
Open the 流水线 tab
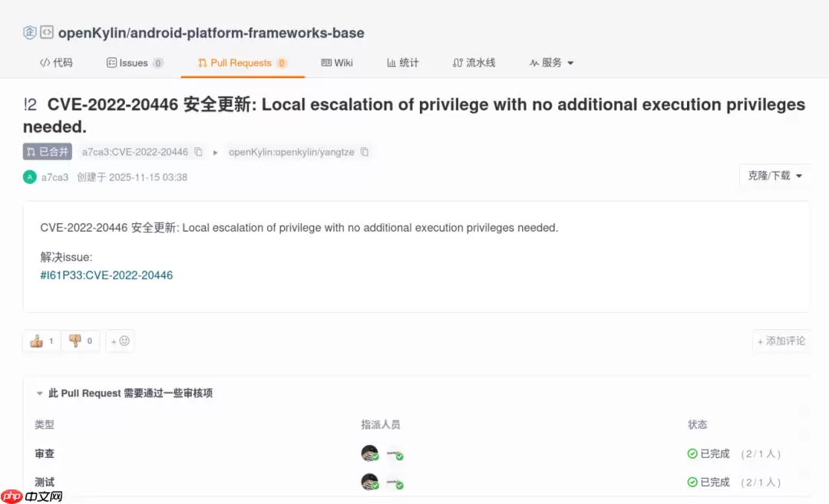pos(474,63)
